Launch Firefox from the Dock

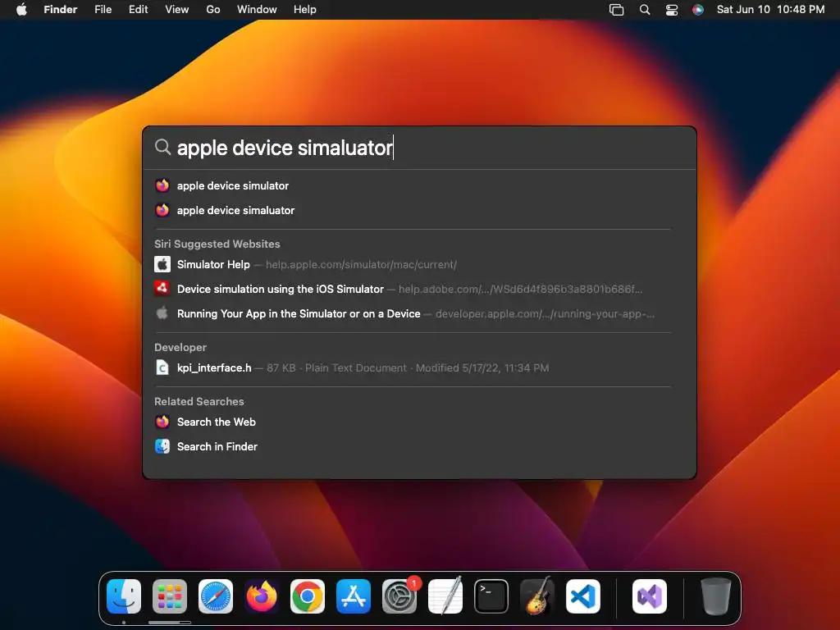click(x=262, y=596)
